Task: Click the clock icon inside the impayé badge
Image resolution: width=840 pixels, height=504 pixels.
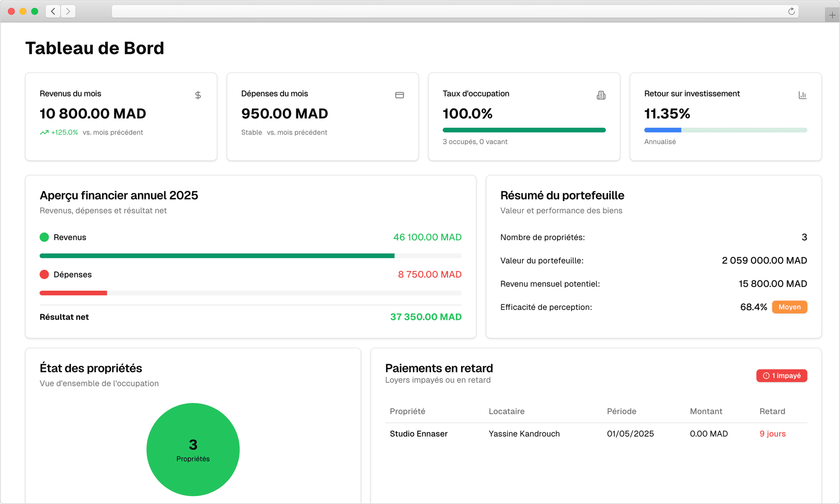Action: [766, 375]
